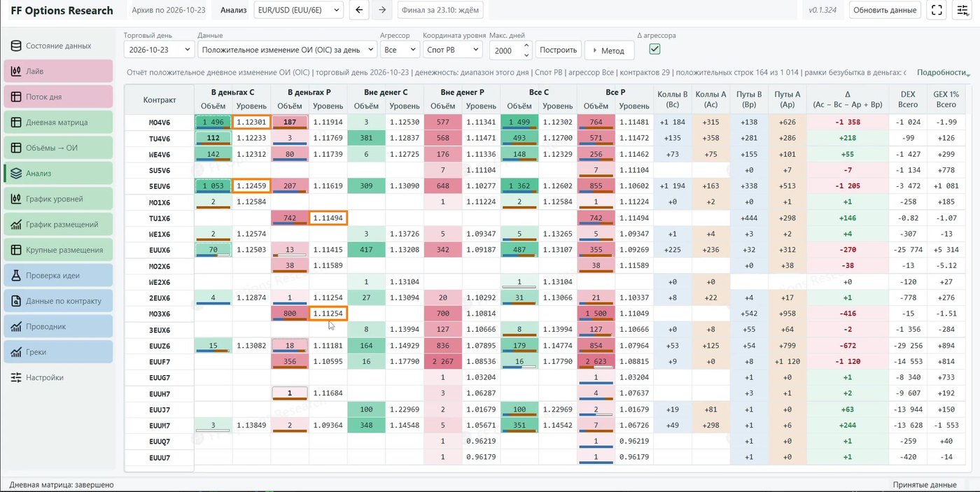The width and height of the screenshot is (980, 492).
Task: Open the Проводник sidebar item
Action: click(x=58, y=326)
